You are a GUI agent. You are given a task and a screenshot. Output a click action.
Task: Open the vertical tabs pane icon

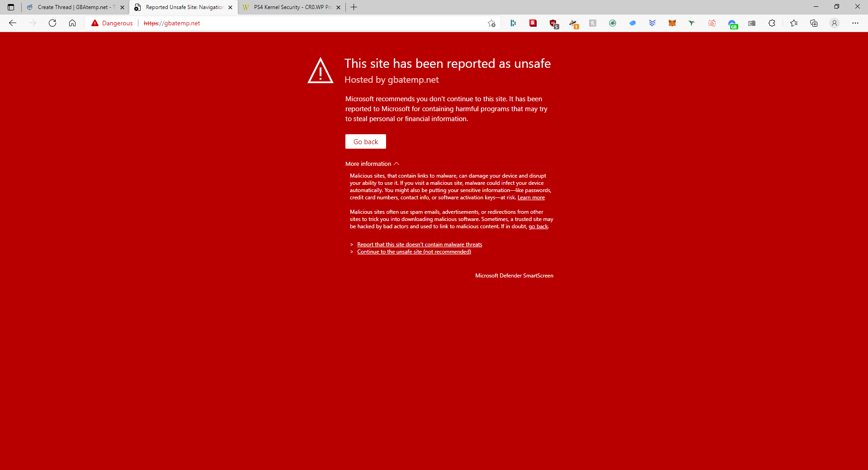11,7
